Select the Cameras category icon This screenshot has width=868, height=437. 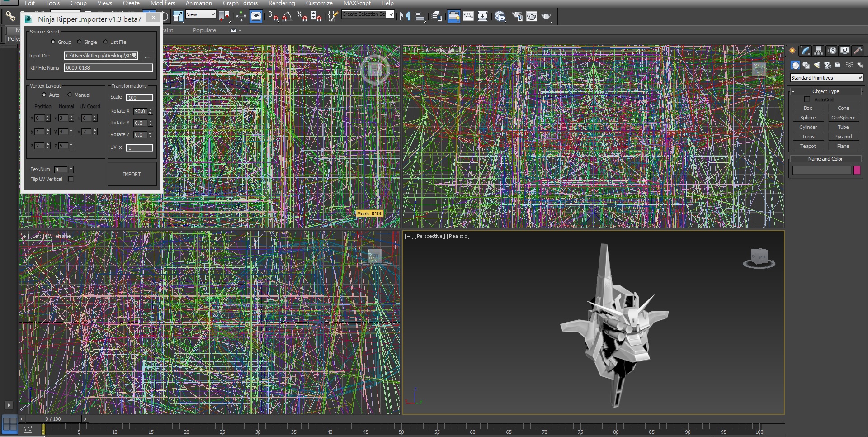tap(827, 65)
